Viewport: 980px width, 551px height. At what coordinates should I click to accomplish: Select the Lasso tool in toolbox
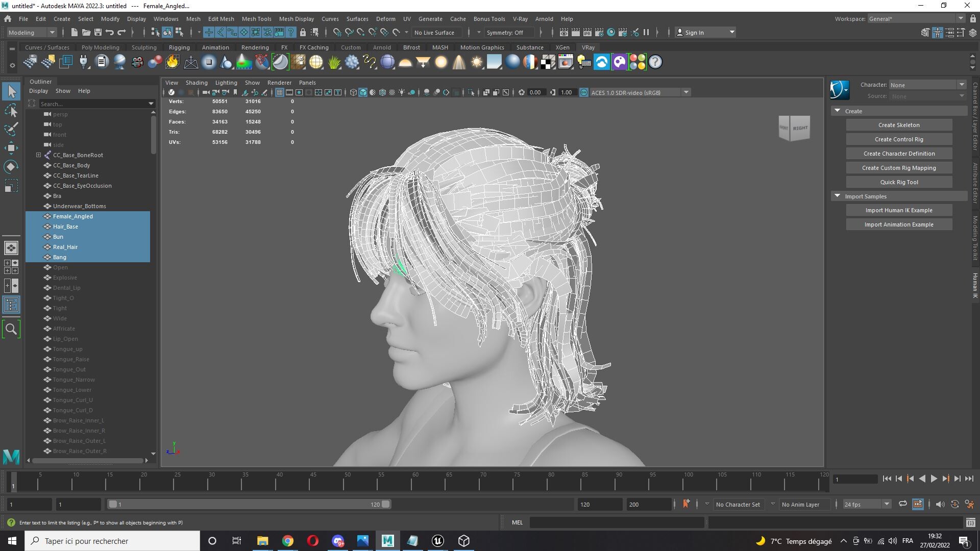pos(11,111)
